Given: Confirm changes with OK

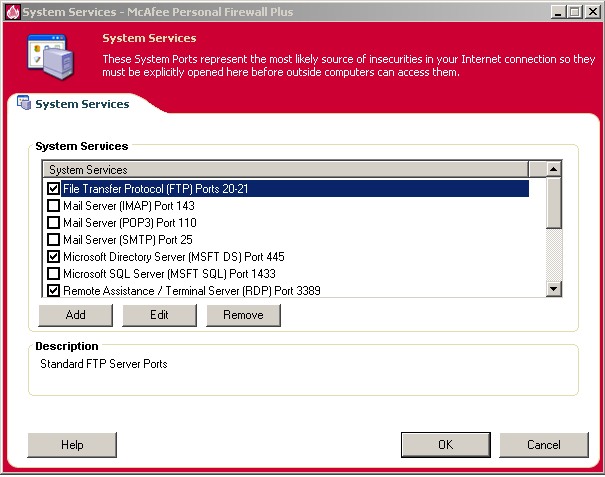Looking at the screenshot, I should tap(446, 445).
